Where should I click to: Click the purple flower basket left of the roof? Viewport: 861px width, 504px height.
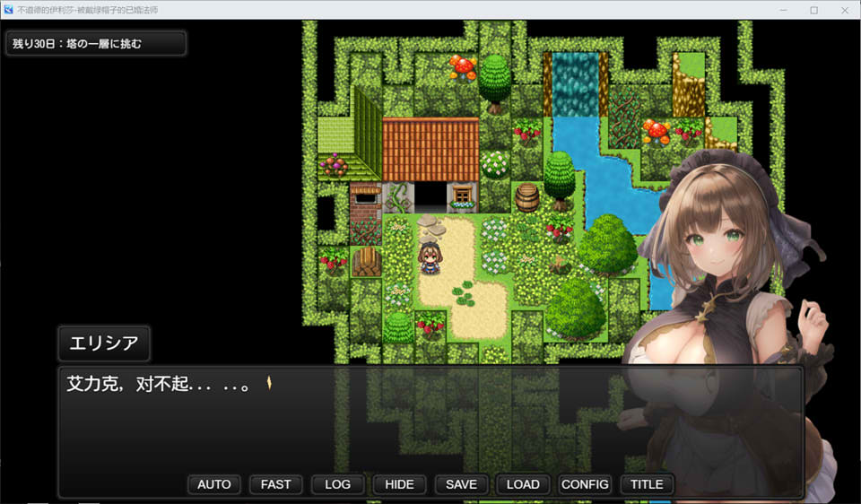tap(335, 164)
